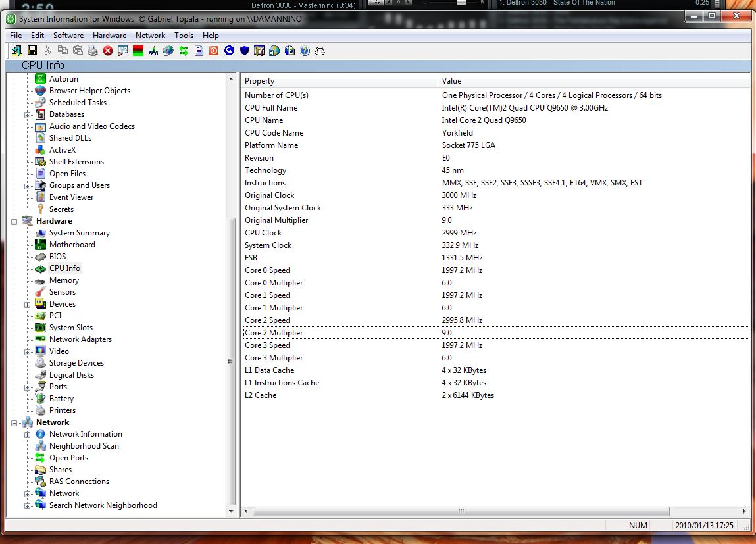
Task: Select the ActiveX tree item
Action: click(x=63, y=150)
